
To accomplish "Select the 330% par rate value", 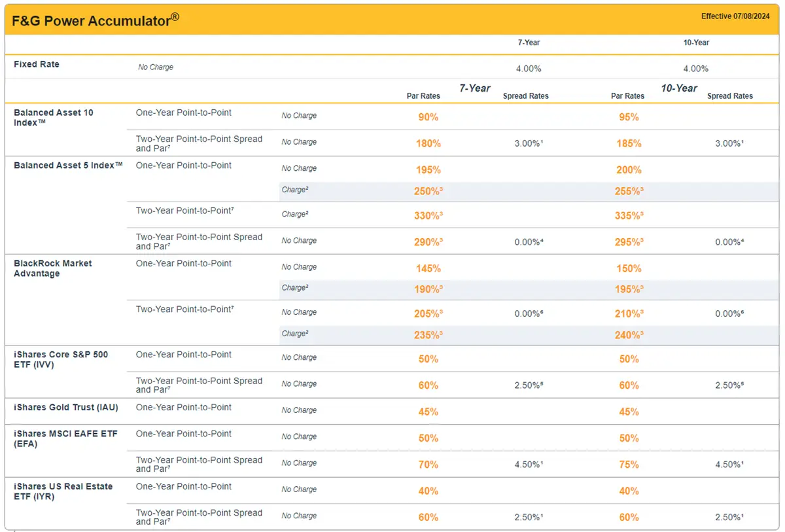I will point(429,216).
